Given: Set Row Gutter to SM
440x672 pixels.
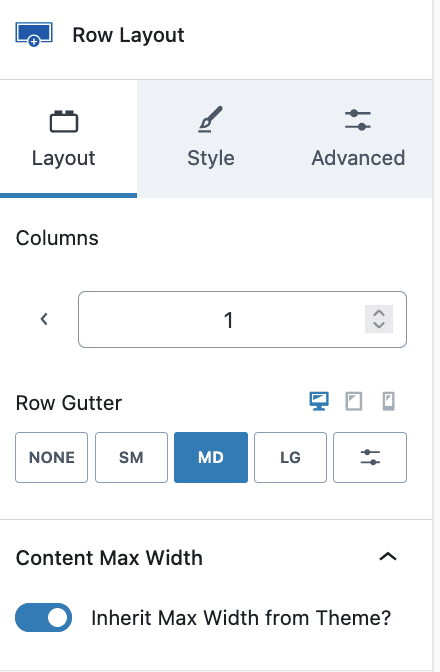Looking at the screenshot, I should click(131, 457).
